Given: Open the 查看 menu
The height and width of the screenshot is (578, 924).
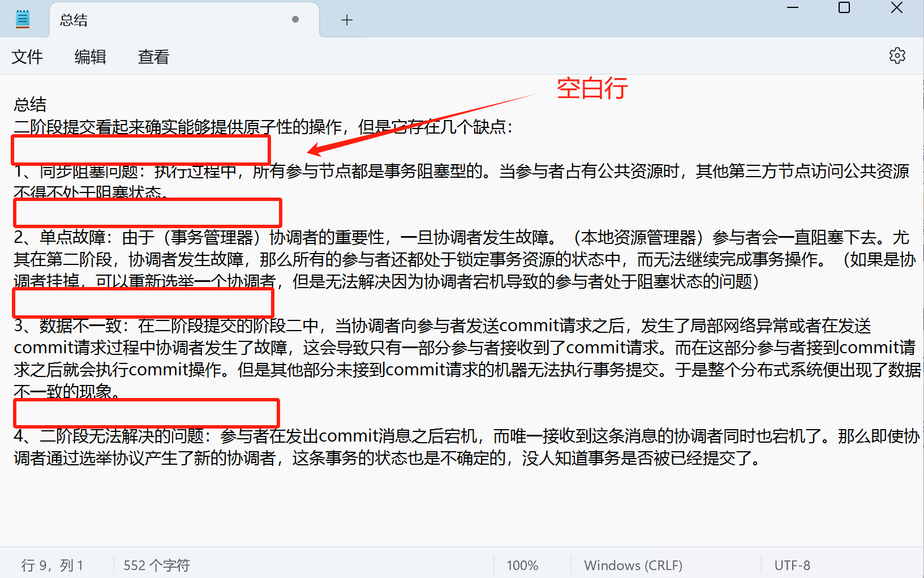Looking at the screenshot, I should click(x=152, y=57).
